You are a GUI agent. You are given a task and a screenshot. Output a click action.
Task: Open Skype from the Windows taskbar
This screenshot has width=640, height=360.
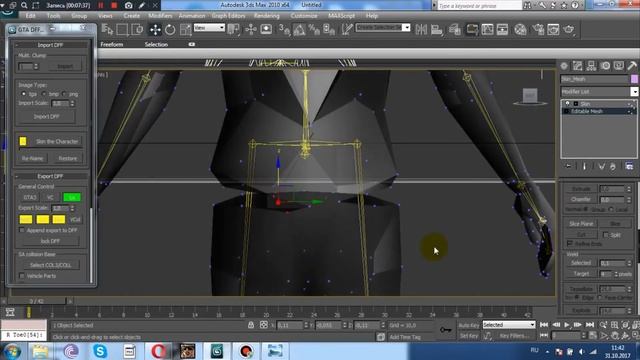coord(100,351)
